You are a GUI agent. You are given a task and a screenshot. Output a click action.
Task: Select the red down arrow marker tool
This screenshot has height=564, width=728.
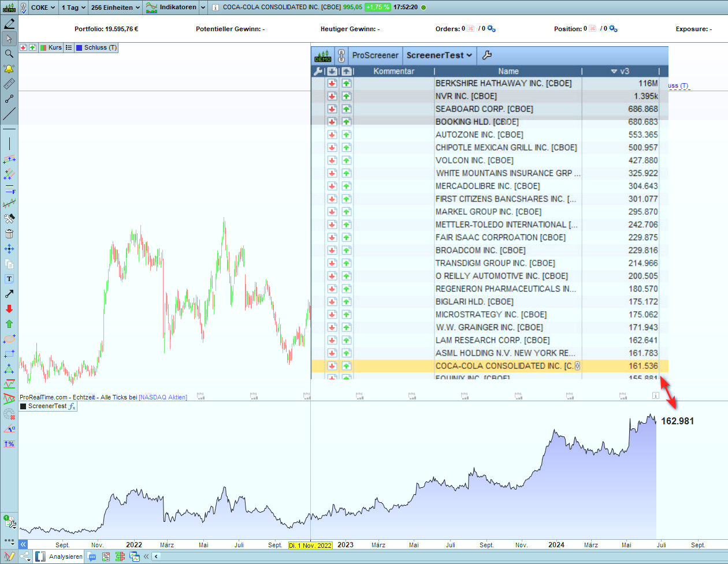point(9,309)
